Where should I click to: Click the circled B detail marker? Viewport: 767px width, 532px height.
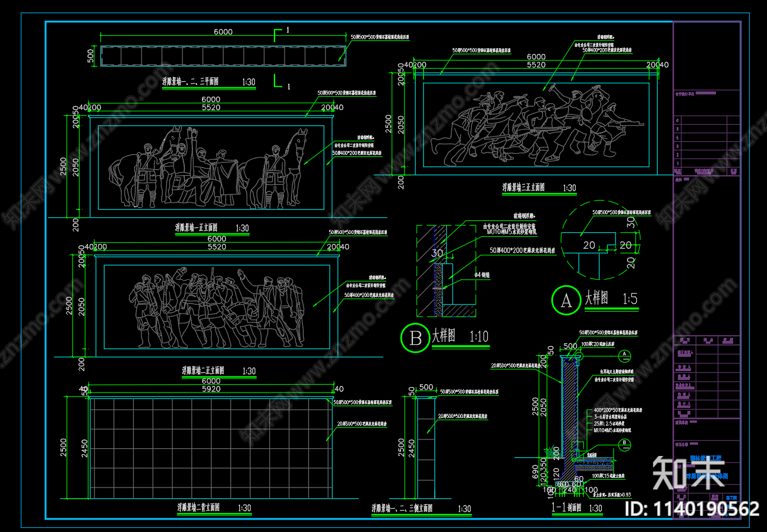tap(415, 337)
